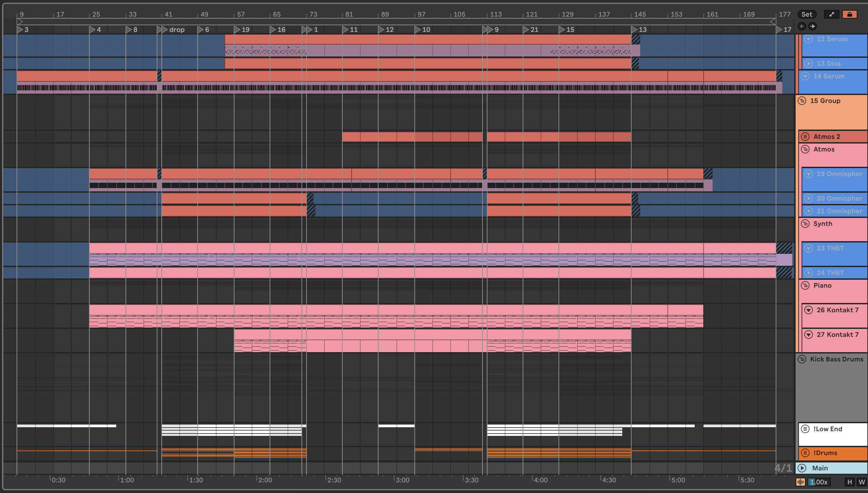This screenshot has width=868, height=493.
Task: Select the Main track title
Action: click(820, 468)
